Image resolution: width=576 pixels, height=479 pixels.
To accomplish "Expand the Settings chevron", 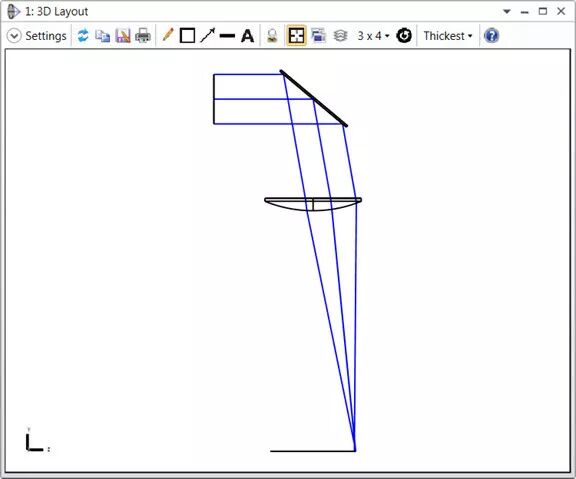I will point(14,36).
